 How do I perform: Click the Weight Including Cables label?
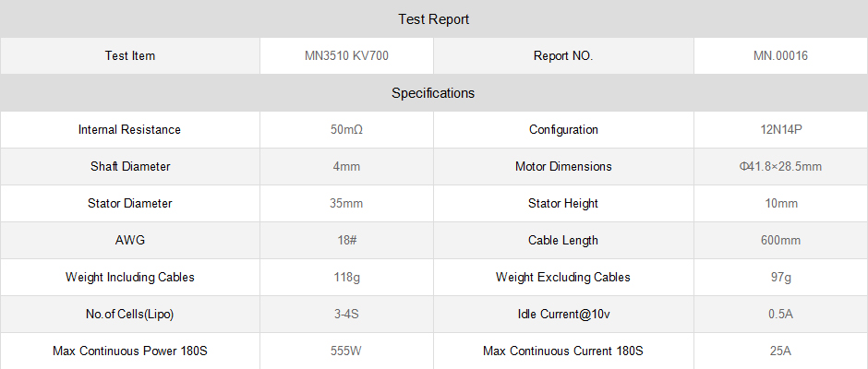tap(129, 278)
